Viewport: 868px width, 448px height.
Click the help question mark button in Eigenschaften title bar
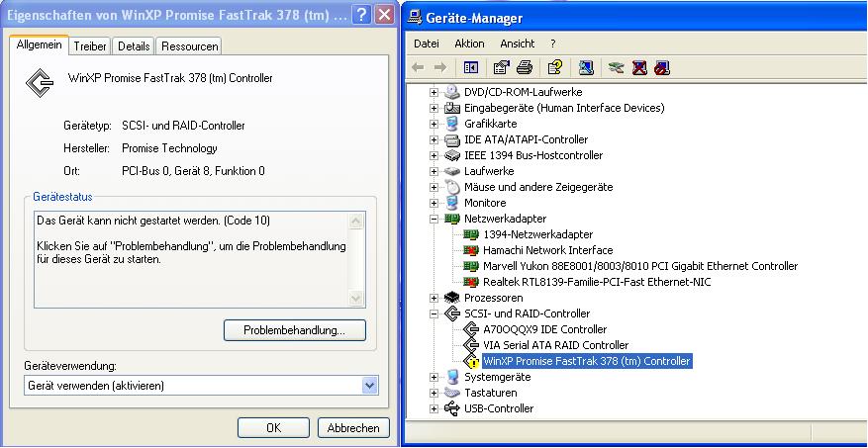(x=360, y=15)
